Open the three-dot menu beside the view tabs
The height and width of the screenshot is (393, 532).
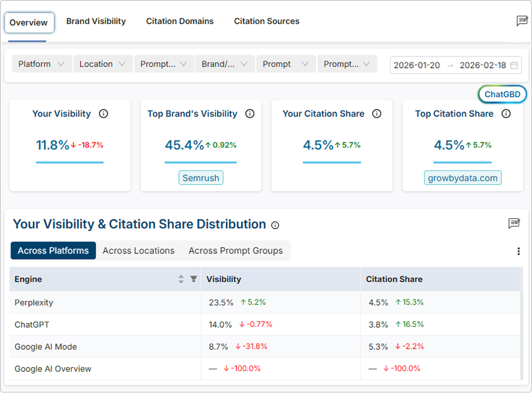(x=518, y=251)
